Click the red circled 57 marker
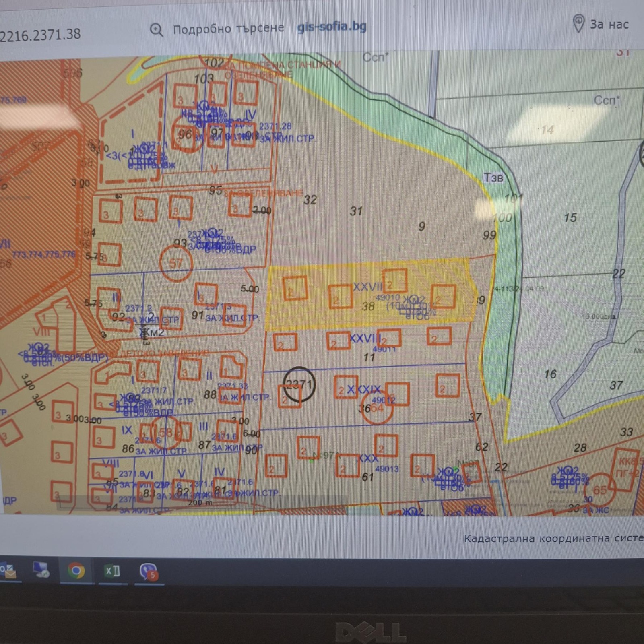 (176, 263)
